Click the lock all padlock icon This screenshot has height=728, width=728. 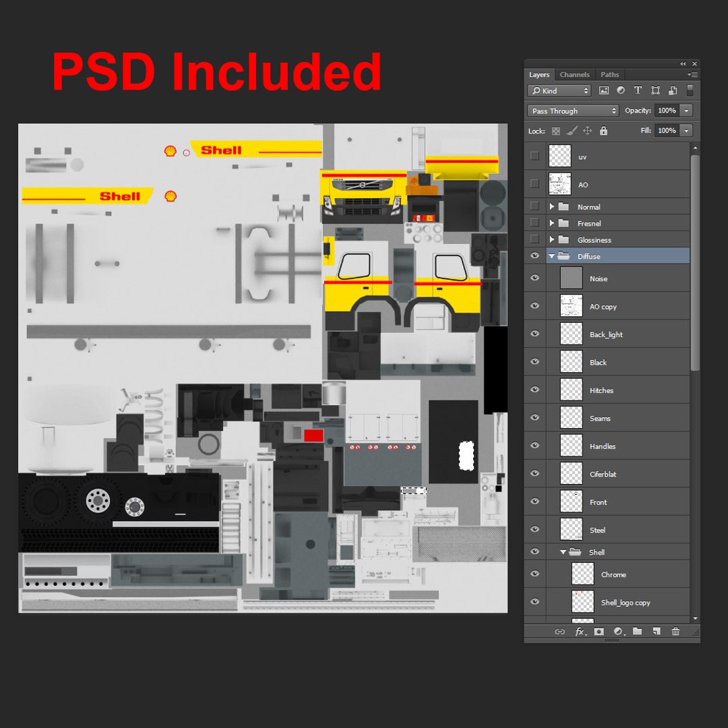click(603, 131)
